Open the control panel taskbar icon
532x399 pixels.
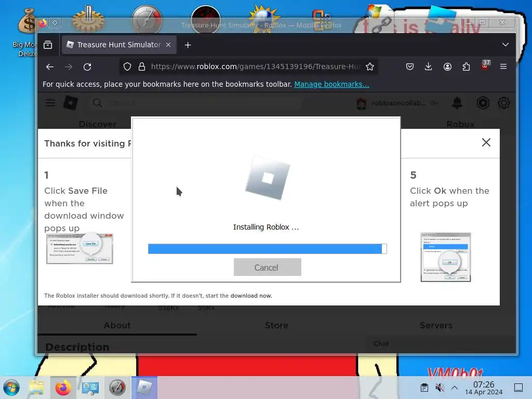[x=90, y=388]
